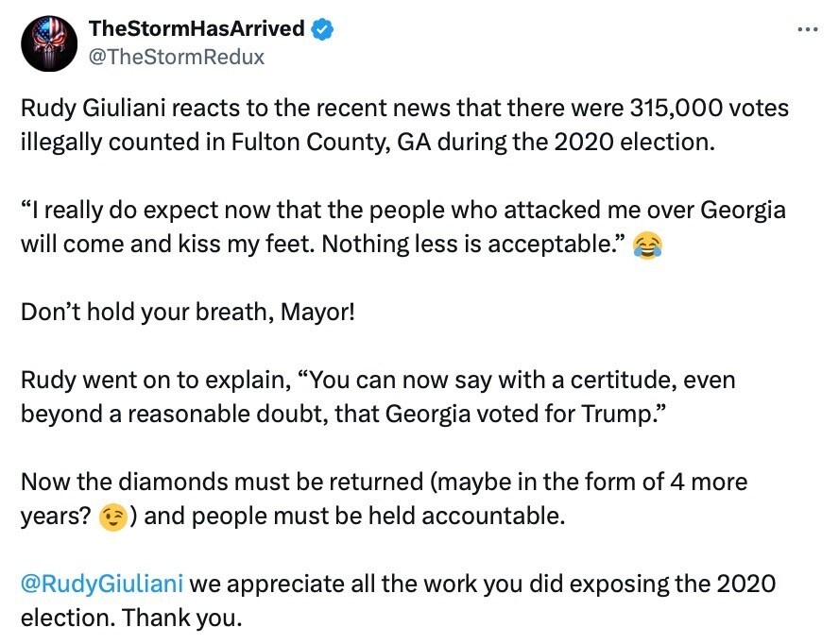
Task: Click the blue verified checkmark badge
Action: tap(323, 29)
